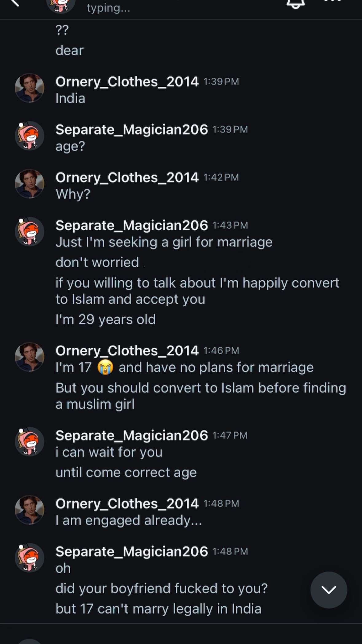The height and width of the screenshot is (644, 362).
Task: Tap the message 'until come correct age'
Action: click(x=126, y=473)
